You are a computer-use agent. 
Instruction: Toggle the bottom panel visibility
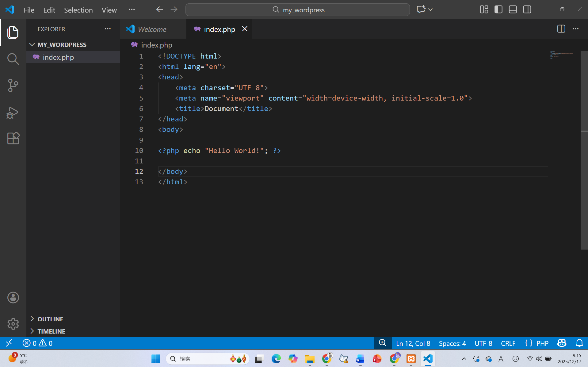513,10
